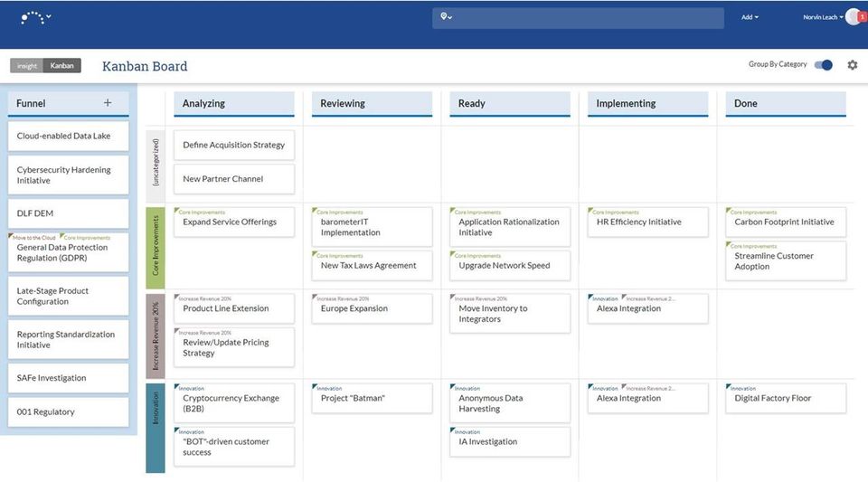868x482 pixels.
Task: Open IA Investigation card
Action: 510,441
